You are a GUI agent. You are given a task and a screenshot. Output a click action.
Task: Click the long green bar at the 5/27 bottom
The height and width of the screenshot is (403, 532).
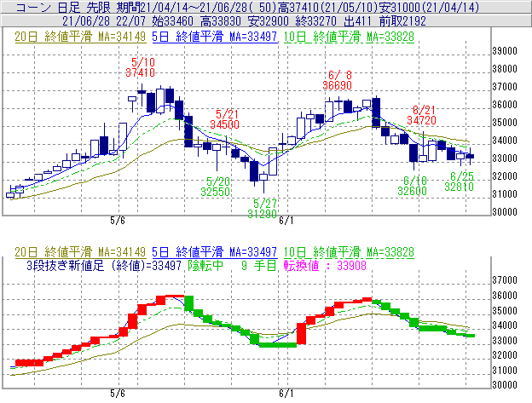click(278, 345)
